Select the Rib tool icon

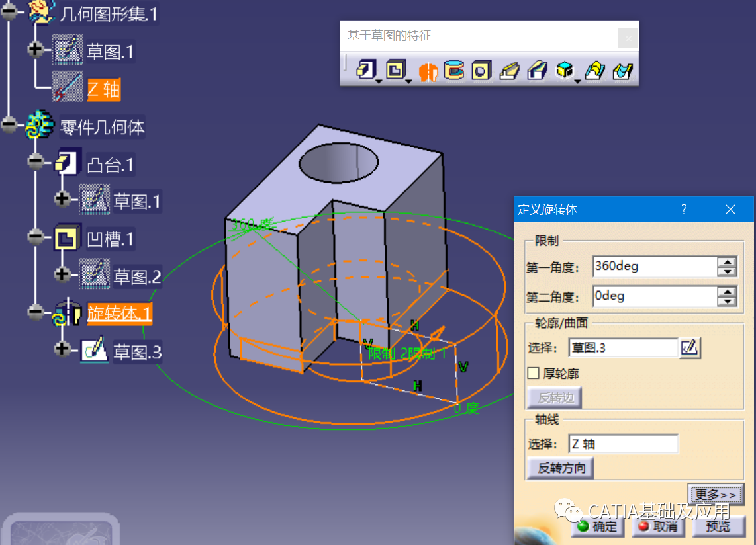509,71
